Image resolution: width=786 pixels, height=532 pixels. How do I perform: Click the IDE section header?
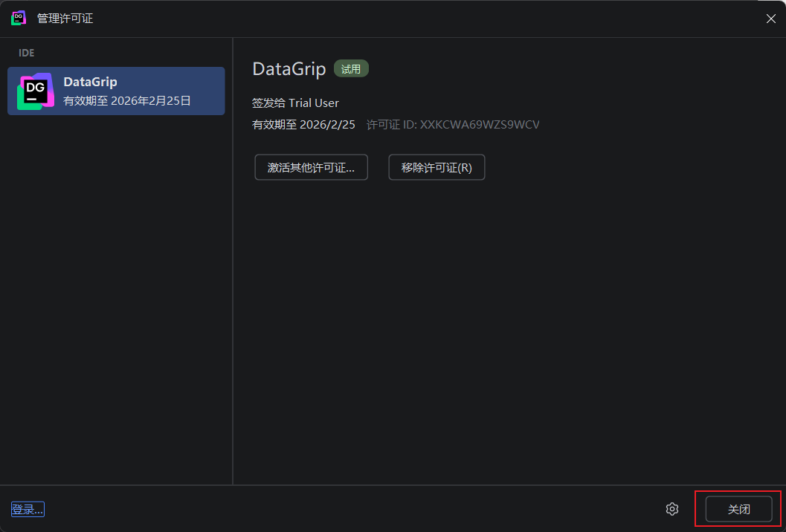point(27,53)
